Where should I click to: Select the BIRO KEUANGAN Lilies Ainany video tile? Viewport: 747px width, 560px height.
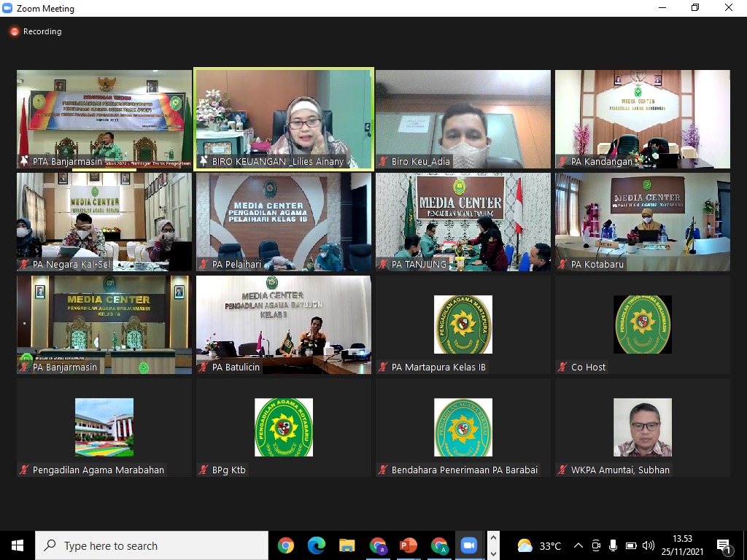(x=284, y=119)
